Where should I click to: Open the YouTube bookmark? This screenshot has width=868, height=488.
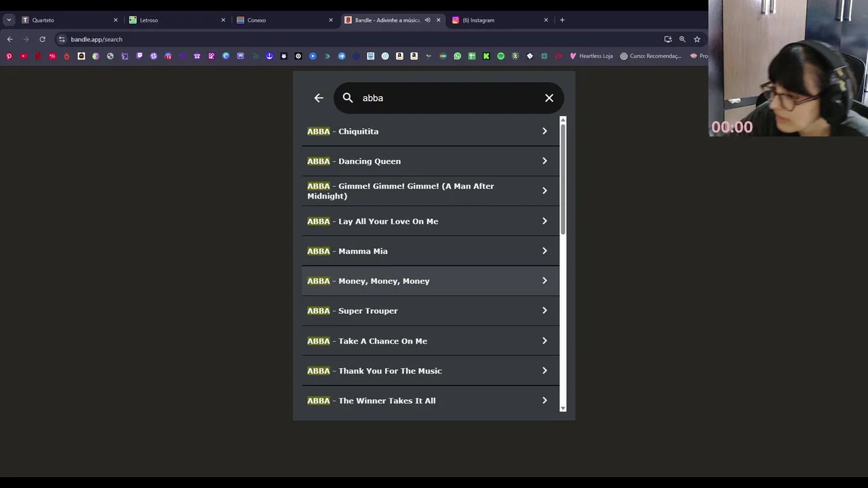(x=23, y=56)
